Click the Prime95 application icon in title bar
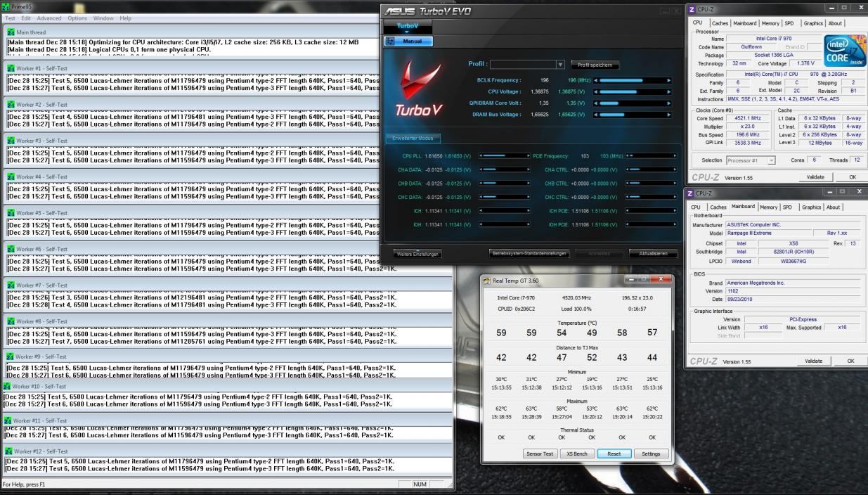Viewport: 868px width, 495px height. [x=6, y=6]
